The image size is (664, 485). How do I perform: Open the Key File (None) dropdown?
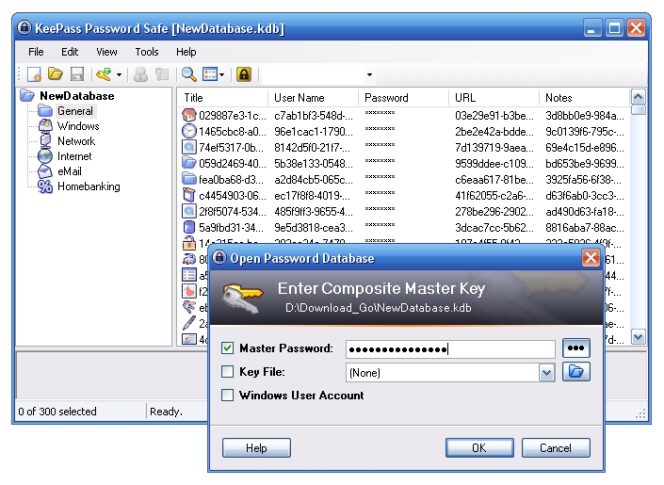[x=547, y=373]
